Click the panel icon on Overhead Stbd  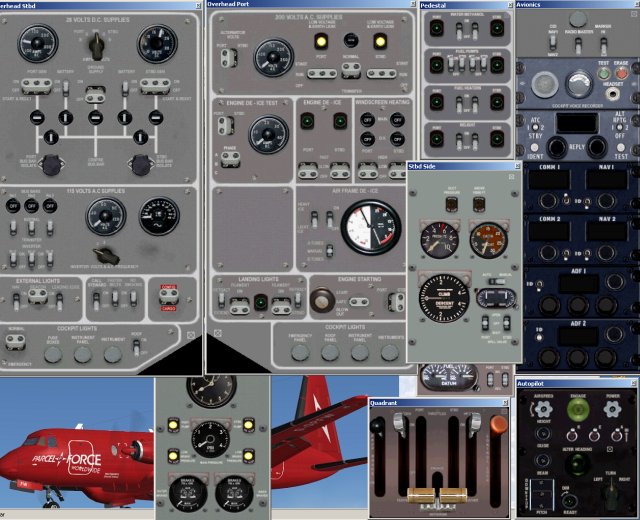(191, 335)
